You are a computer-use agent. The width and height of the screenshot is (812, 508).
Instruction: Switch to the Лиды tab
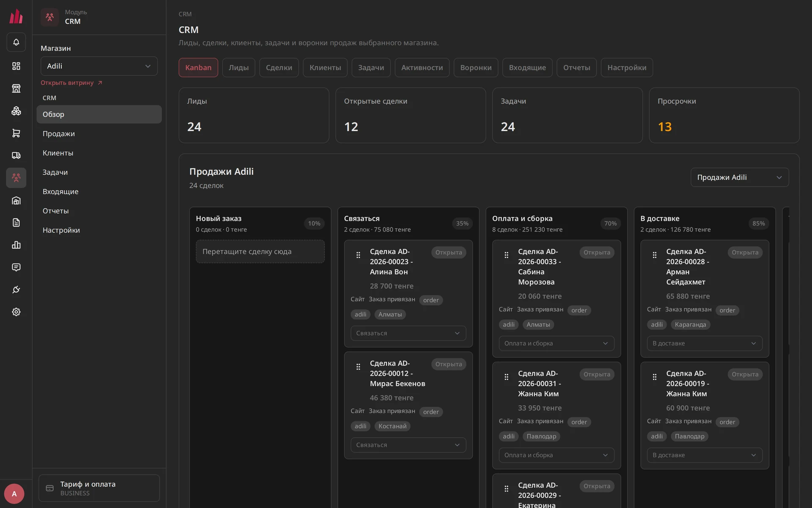239,68
